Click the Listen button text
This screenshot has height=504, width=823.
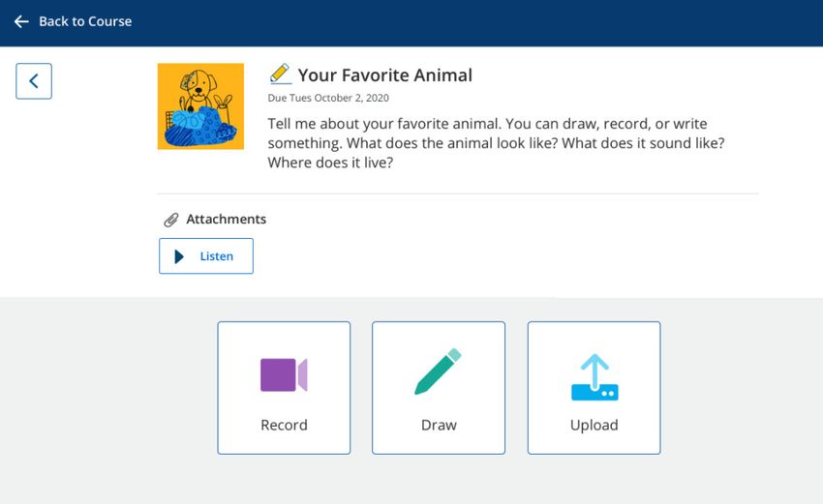(x=217, y=256)
